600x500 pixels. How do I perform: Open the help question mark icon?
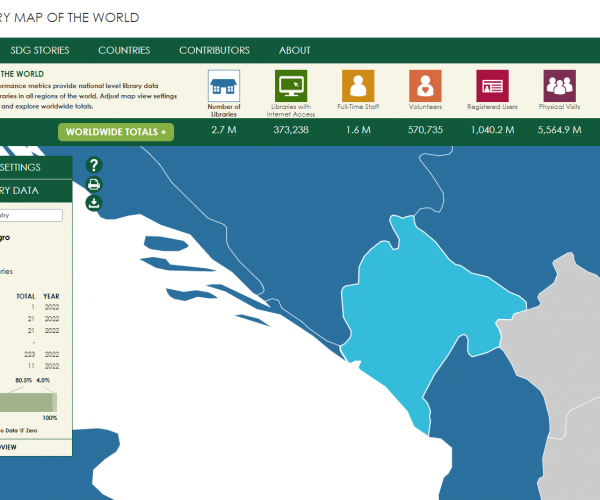pyautogui.click(x=93, y=166)
